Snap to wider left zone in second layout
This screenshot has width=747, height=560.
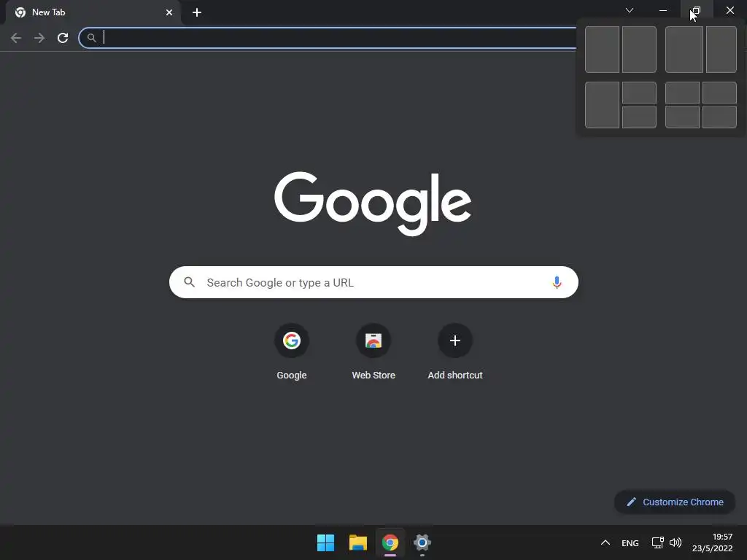click(x=684, y=50)
